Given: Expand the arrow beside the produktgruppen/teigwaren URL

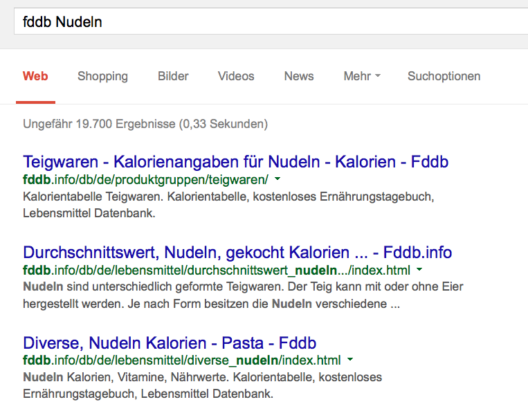Looking at the screenshot, I should coord(277,179).
